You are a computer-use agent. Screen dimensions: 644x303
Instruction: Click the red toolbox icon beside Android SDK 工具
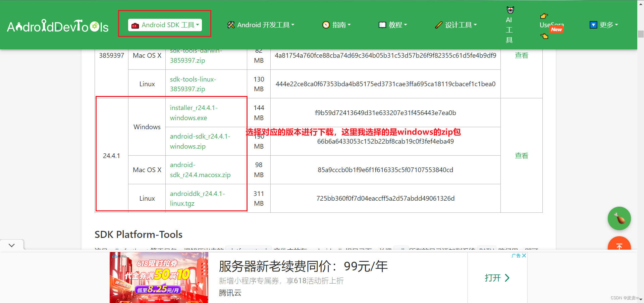point(135,24)
